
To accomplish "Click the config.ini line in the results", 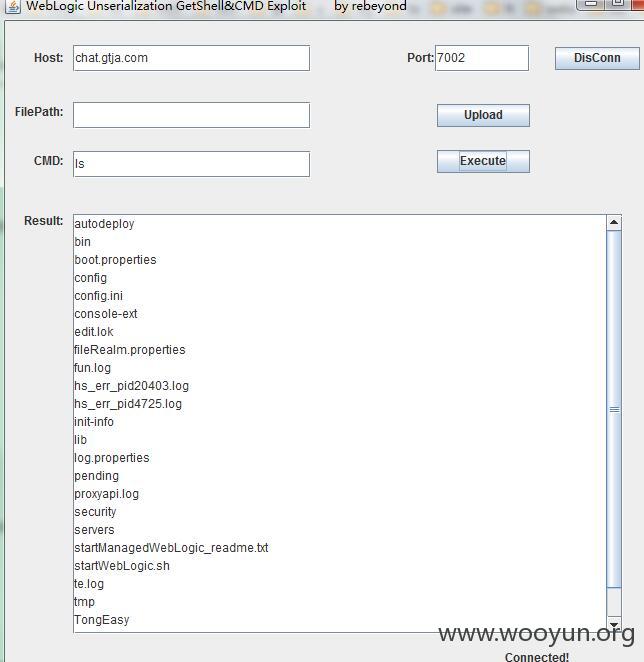I will [x=98, y=296].
